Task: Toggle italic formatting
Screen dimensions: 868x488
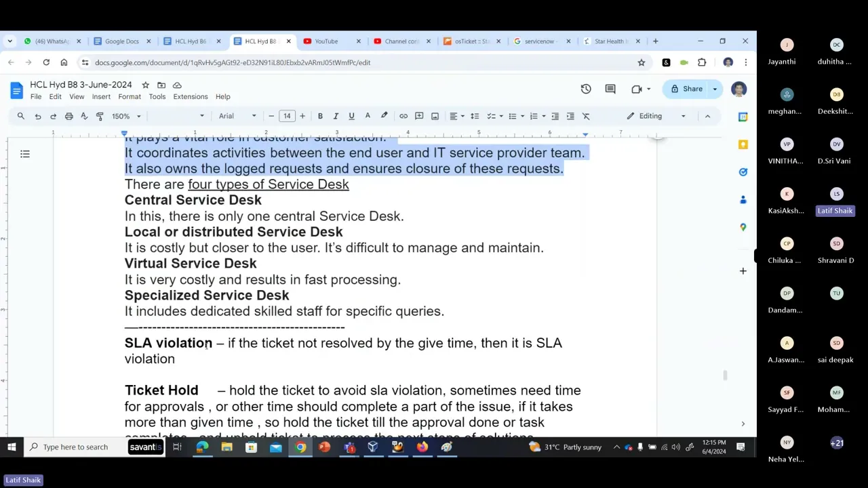Action: [336, 116]
